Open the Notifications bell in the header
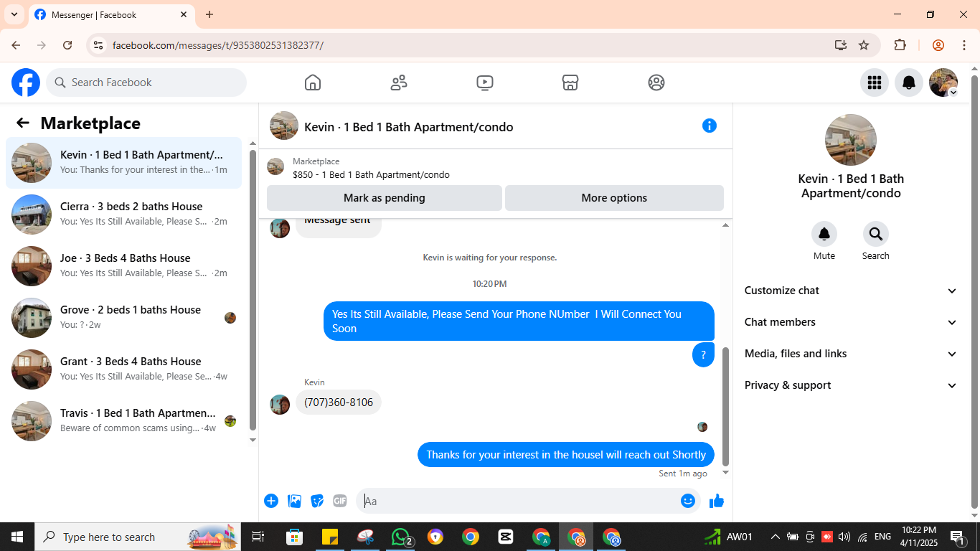This screenshot has width=980, height=551. pyautogui.click(x=909, y=83)
